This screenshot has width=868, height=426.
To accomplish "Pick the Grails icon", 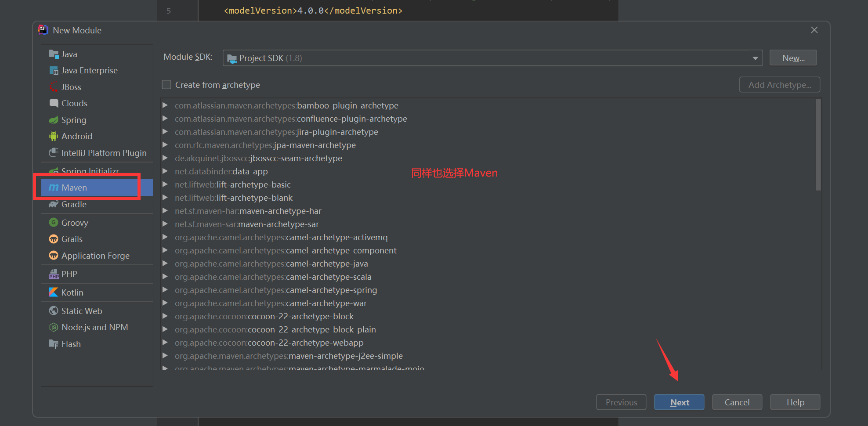I will [54, 239].
